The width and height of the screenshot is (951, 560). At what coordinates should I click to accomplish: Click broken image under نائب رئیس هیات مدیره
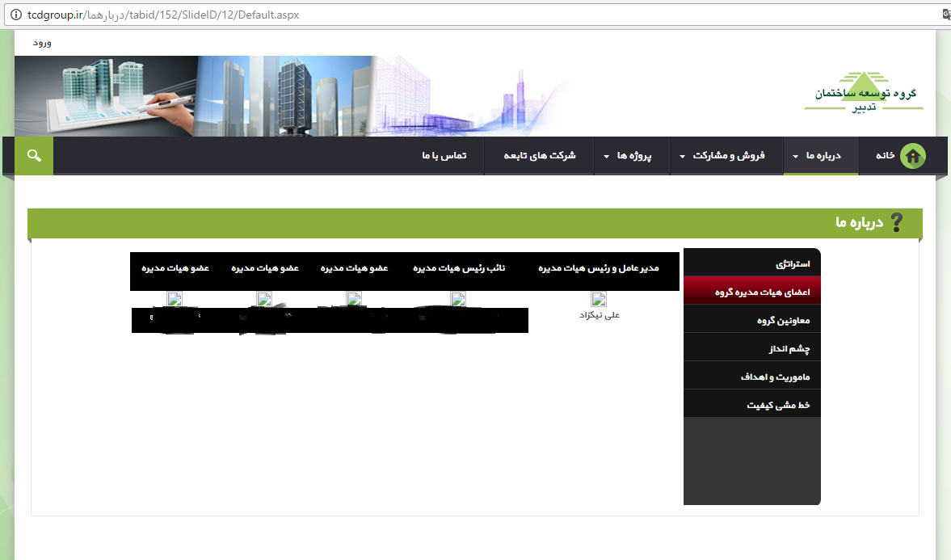click(x=458, y=299)
